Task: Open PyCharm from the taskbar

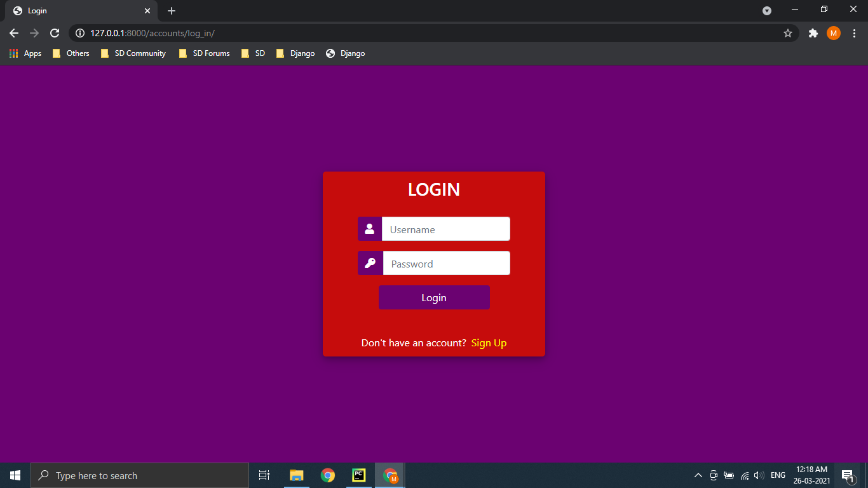Action: [x=359, y=475]
